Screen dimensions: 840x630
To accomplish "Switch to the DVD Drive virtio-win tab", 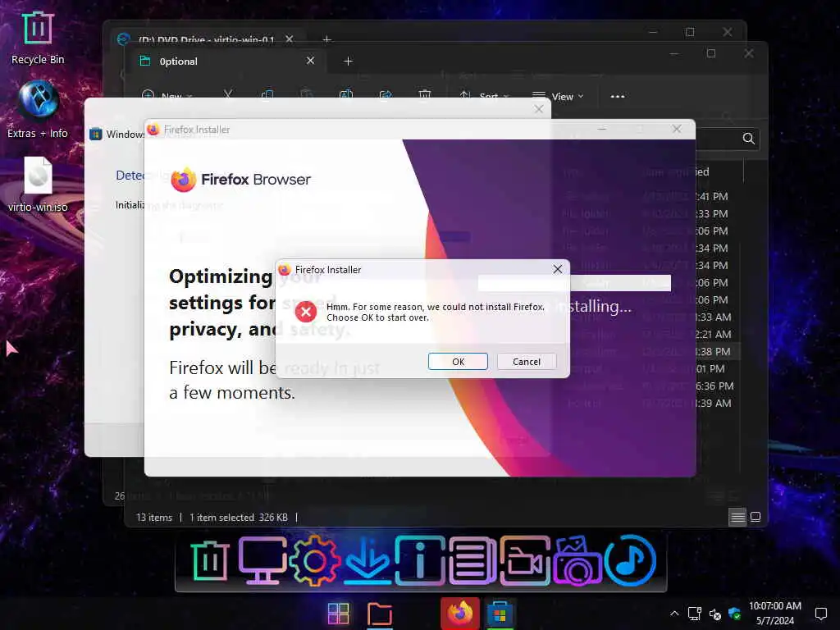I will point(206,39).
